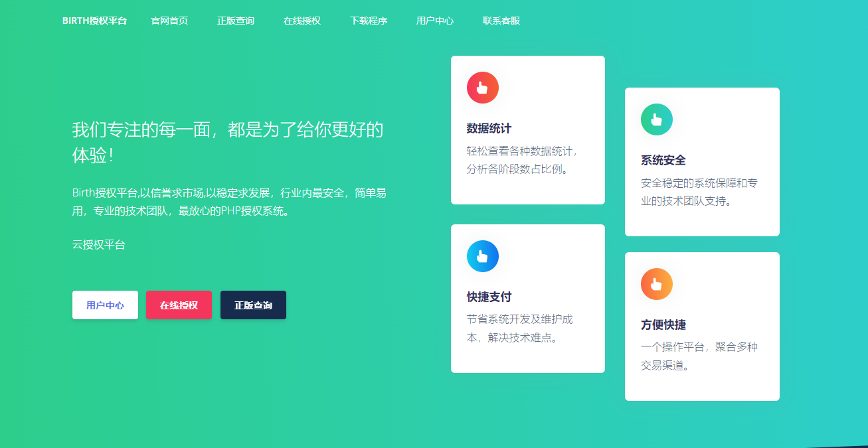Click the red thumbs-up icon above 数据统计
This screenshot has height=448, width=868.
point(482,87)
